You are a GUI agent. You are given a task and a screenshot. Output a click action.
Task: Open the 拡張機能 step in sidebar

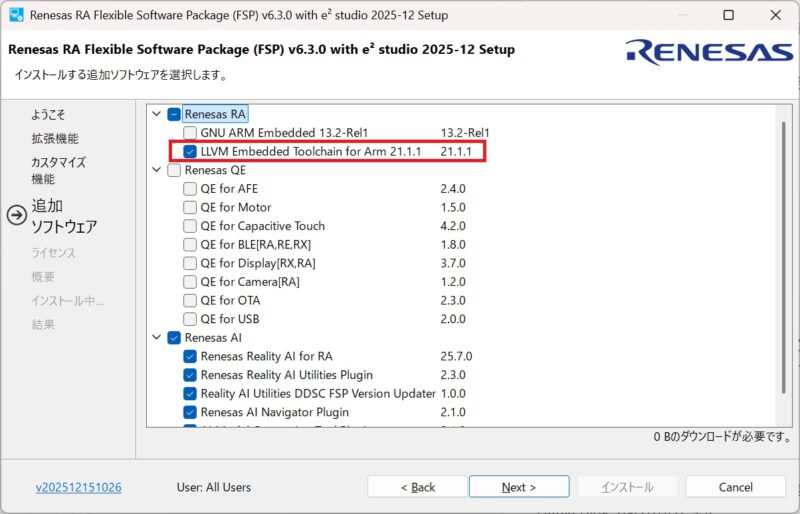54,139
